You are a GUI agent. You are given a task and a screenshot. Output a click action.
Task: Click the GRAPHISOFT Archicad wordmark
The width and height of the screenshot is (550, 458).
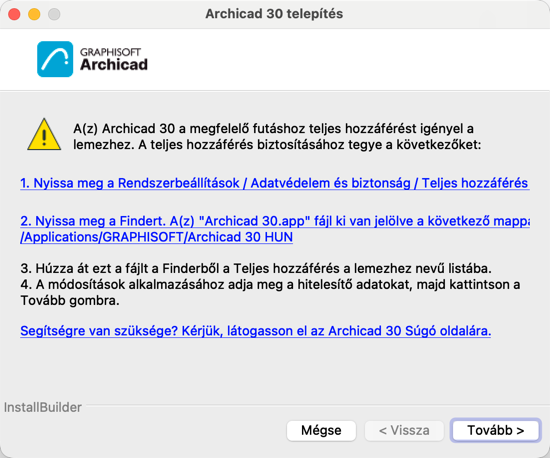click(x=114, y=59)
